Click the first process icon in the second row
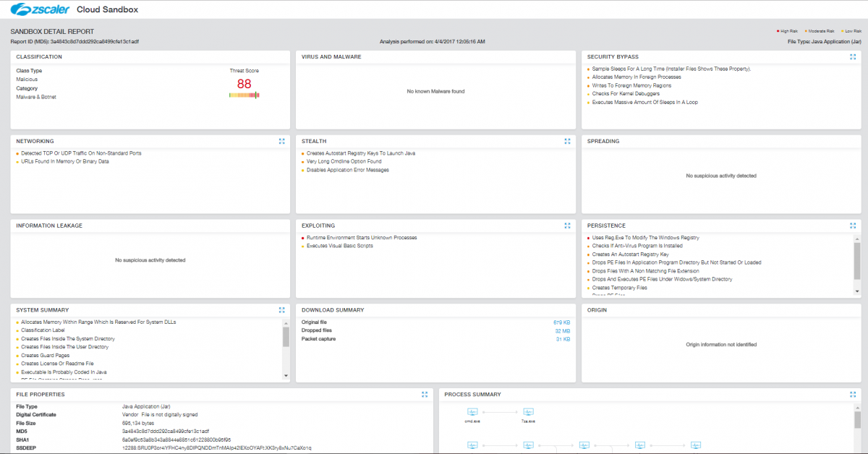The width and height of the screenshot is (868, 454). [472, 445]
